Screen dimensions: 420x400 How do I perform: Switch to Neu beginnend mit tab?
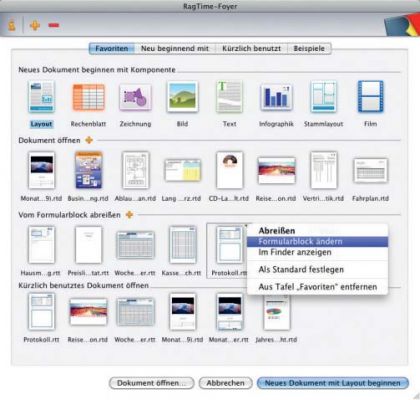click(175, 49)
